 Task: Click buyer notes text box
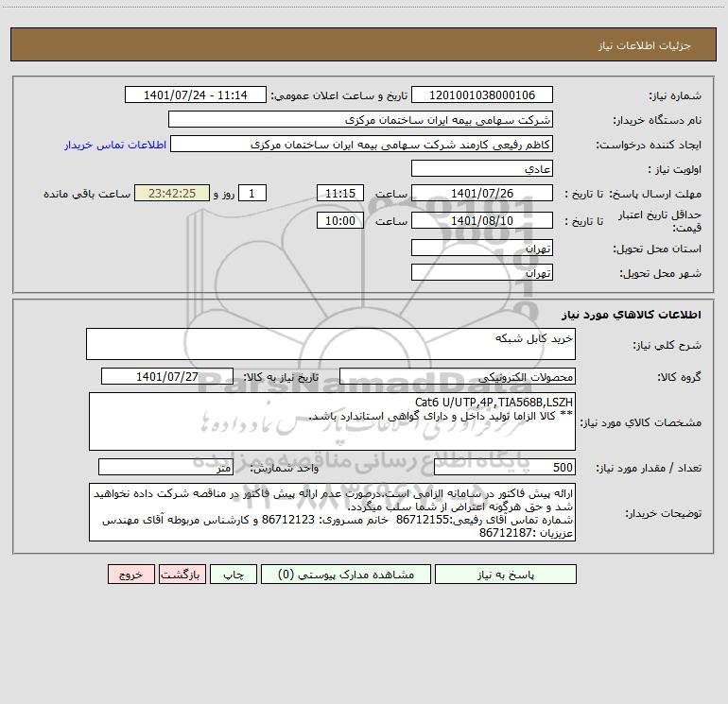pyautogui.click(x=332, y=512)
